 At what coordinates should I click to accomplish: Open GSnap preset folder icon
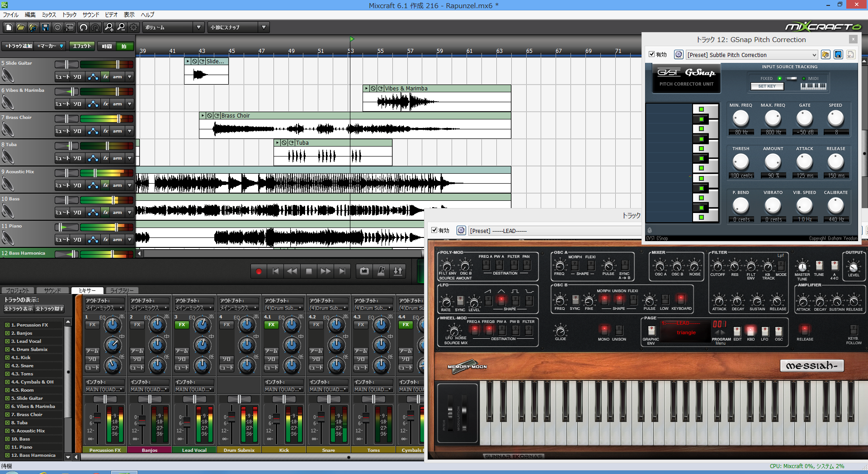pos(826,55)
